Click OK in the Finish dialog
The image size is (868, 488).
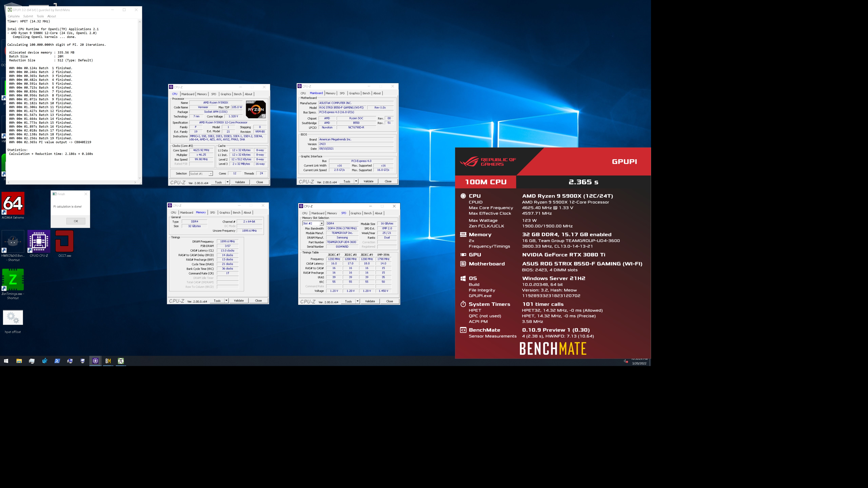point(76,221)
